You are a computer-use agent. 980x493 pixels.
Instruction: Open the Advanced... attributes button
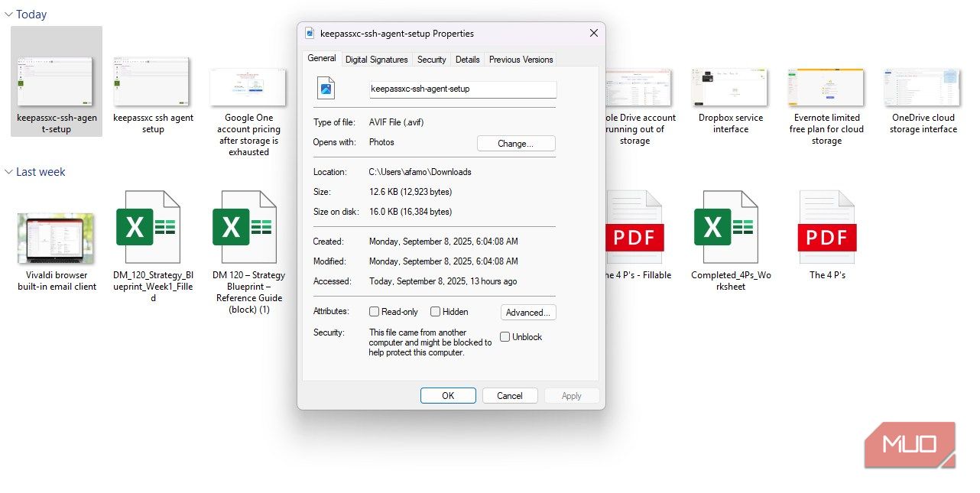click(x=528, y=312)
